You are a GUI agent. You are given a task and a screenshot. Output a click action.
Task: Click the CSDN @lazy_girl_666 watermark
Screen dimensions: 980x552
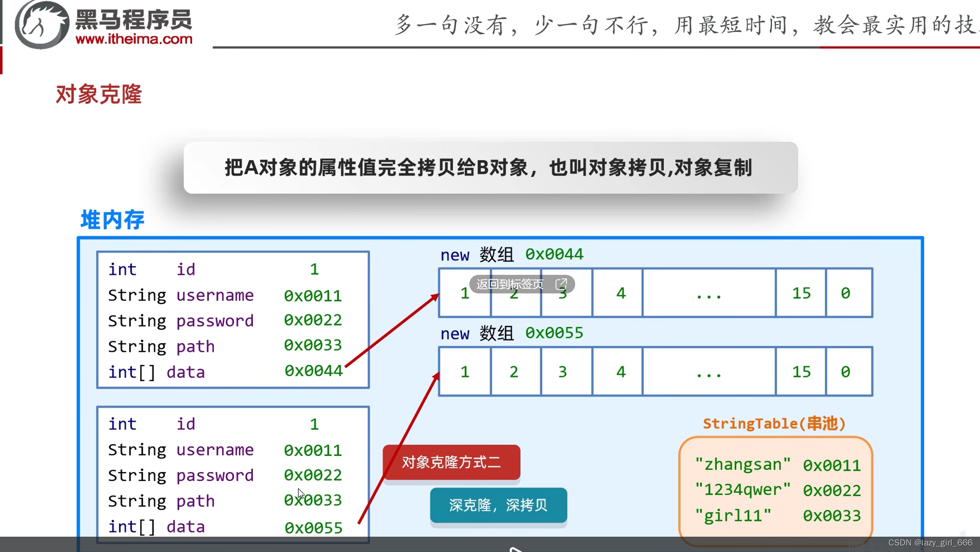pos(930,542)
